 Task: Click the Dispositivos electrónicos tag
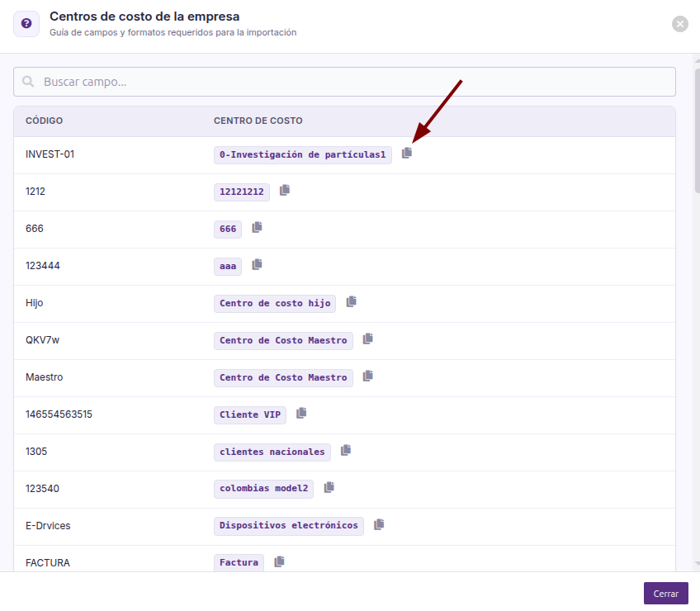289,526
